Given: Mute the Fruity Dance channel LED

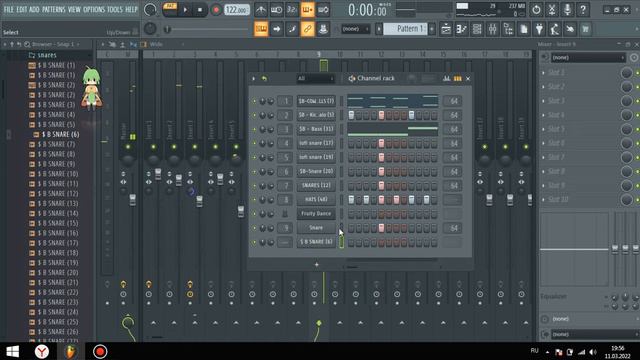Looking at the screenshot, I should point(254,214).
